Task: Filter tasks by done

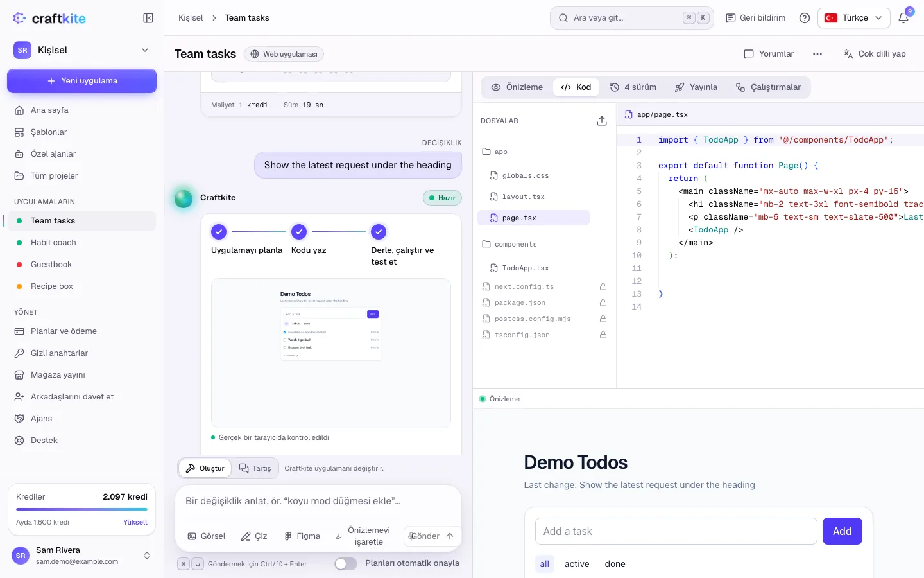Action: click(x=615, y=564)
